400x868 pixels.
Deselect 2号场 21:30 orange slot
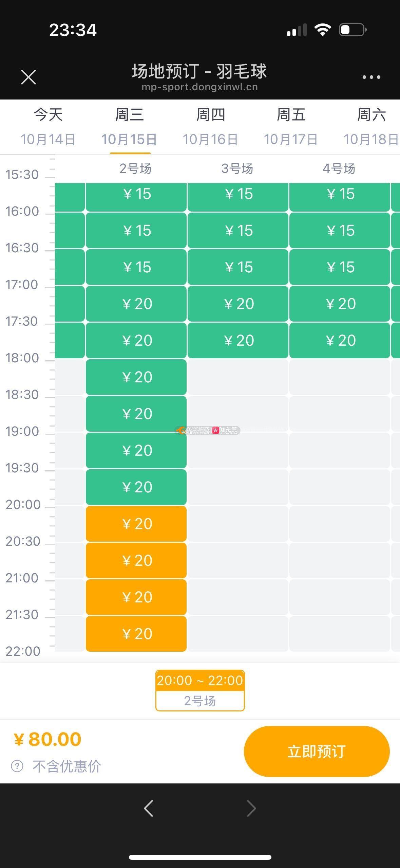point(136,634)
